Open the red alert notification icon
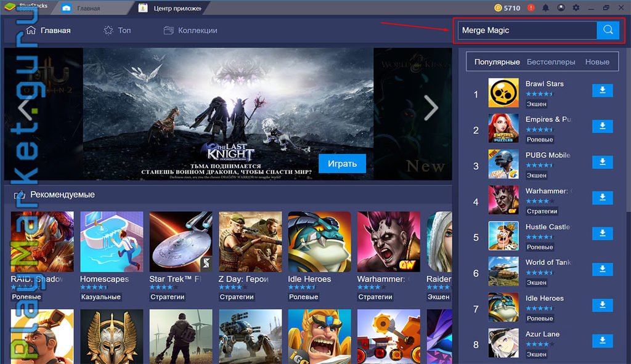 pyautogui.click(x=531, y=7)
